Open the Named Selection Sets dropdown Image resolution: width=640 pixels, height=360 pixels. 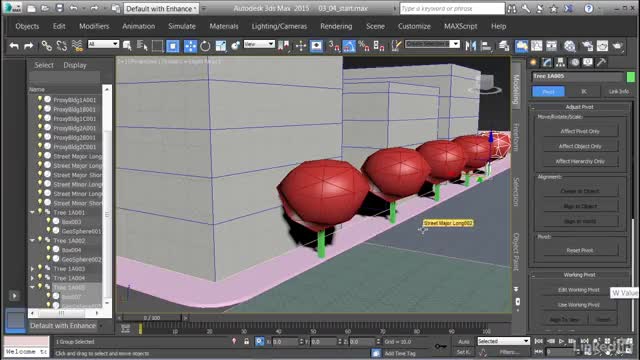click(432, 44)
